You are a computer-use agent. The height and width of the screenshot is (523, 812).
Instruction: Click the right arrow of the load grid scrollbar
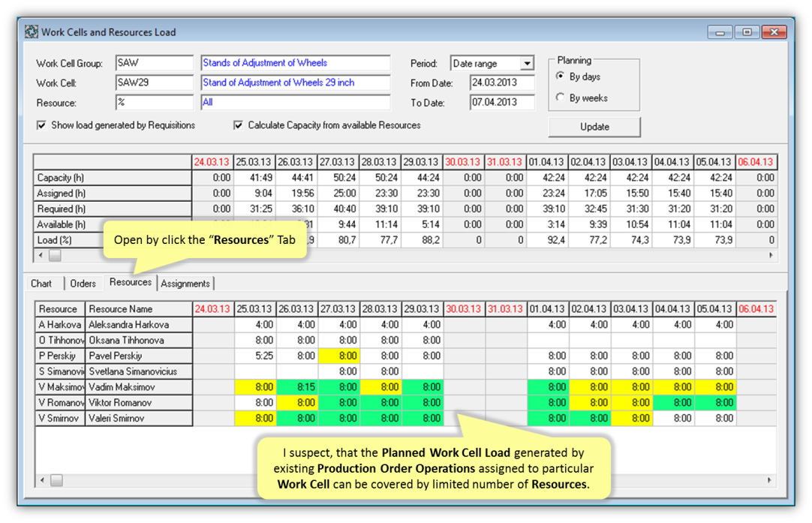[x=771, y=255]
